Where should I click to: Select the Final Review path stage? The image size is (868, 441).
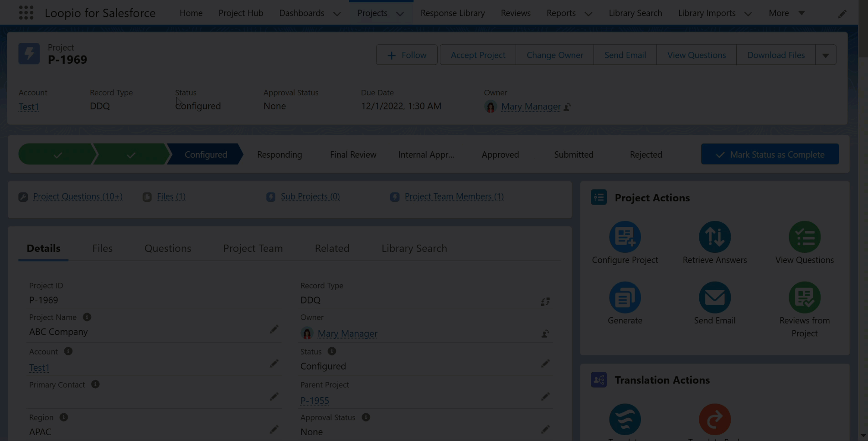point(353,154)
